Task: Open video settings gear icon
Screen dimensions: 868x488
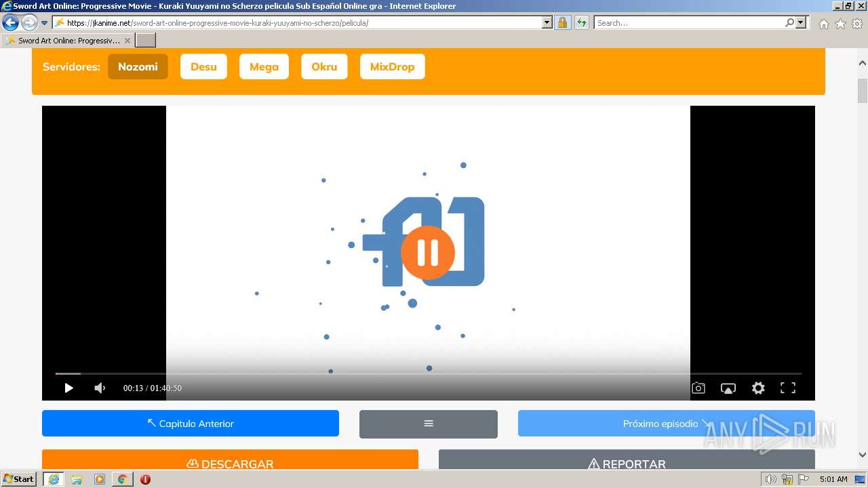Action: point(758,388)
